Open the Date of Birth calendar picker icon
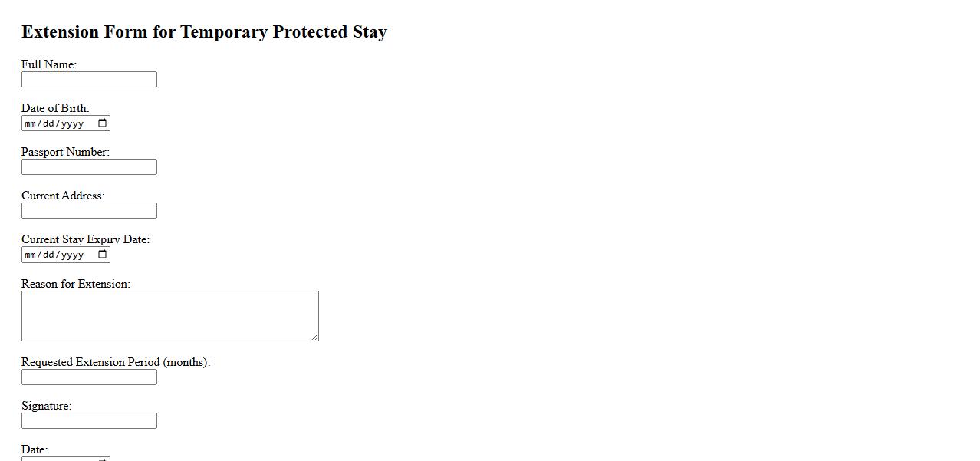Viewport: 980px width, 461px height. tap(102, 123)
